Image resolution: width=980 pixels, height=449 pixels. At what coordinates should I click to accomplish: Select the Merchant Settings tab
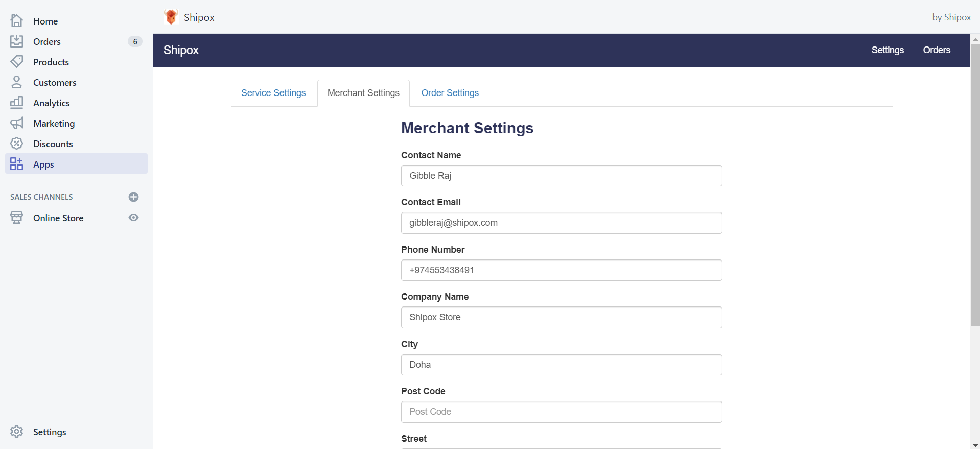click(x=363, y=93)
